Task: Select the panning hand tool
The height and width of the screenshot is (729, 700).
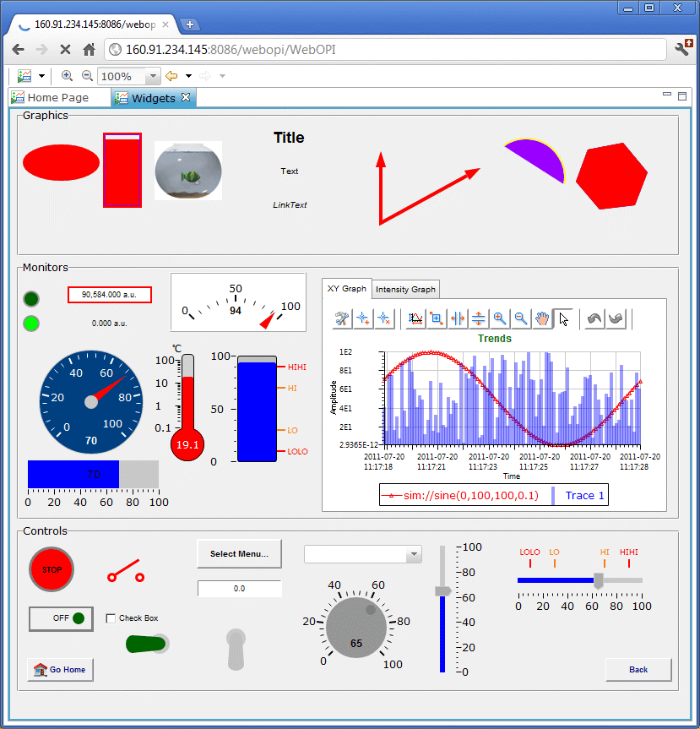Action: click(x=542, y=318)
